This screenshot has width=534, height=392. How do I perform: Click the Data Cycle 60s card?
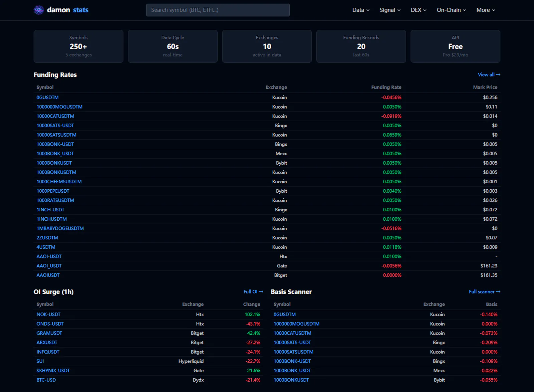point(173,46)
